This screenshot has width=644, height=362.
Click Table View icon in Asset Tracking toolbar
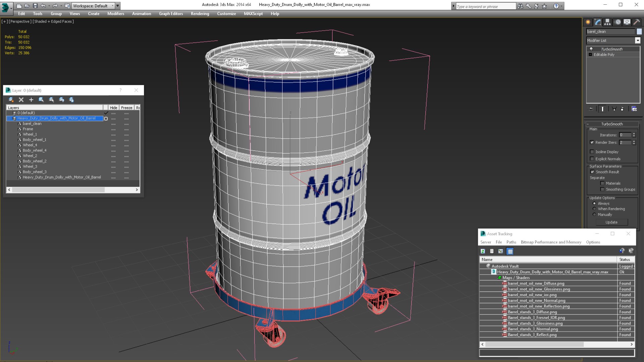click(x=510, y=251)
